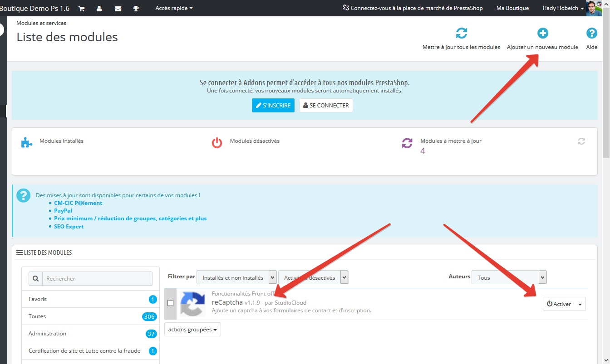Image resolution: width=610 pixels, height=364 pixels.
Task: Select Certification de site et Lutte category
Action: (x=90, y=351)
